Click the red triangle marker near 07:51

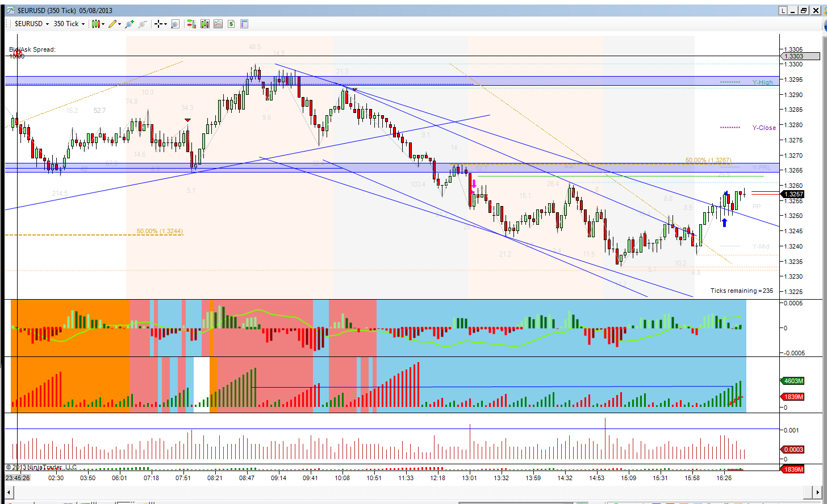(x=187, y=120)
